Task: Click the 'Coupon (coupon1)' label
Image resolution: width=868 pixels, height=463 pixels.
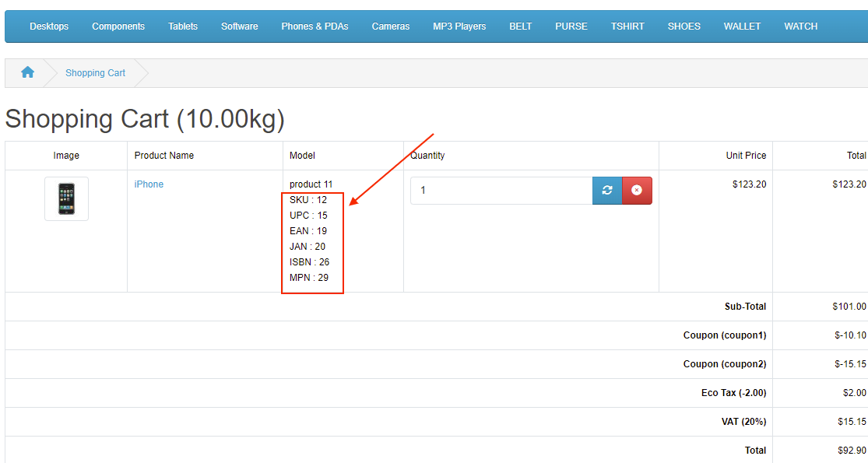Action: coord(725,335)
